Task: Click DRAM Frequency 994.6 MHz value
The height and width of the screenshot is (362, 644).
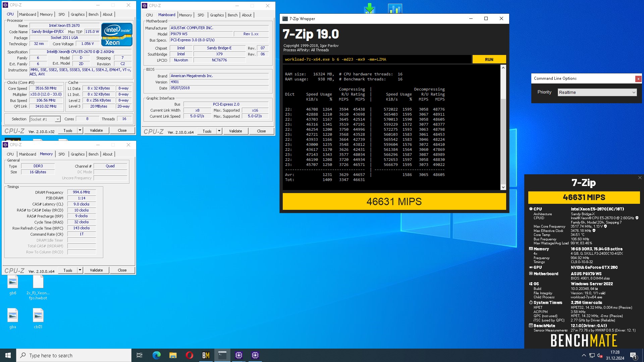Action: click(x=82, y=192)
